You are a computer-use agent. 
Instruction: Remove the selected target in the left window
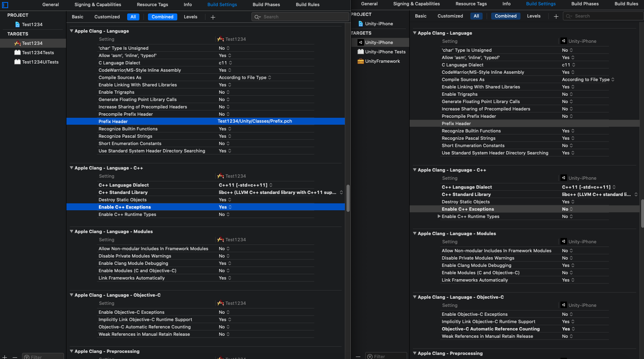15,357
